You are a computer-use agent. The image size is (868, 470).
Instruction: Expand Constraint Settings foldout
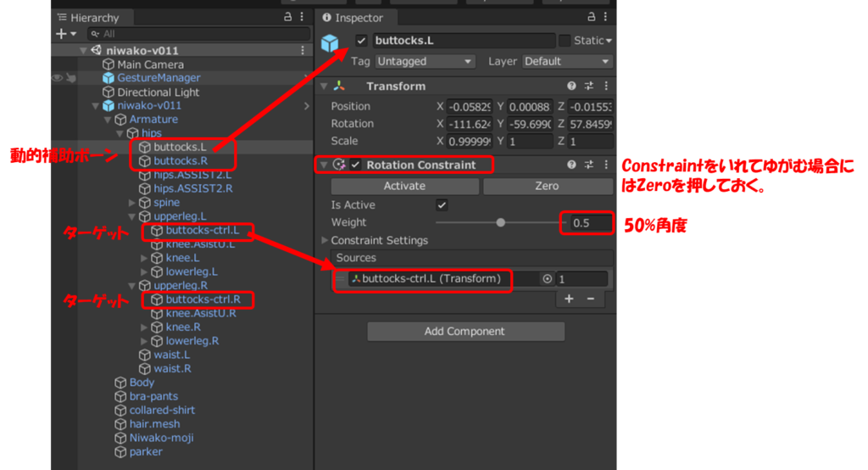click(x=325, y=241)
